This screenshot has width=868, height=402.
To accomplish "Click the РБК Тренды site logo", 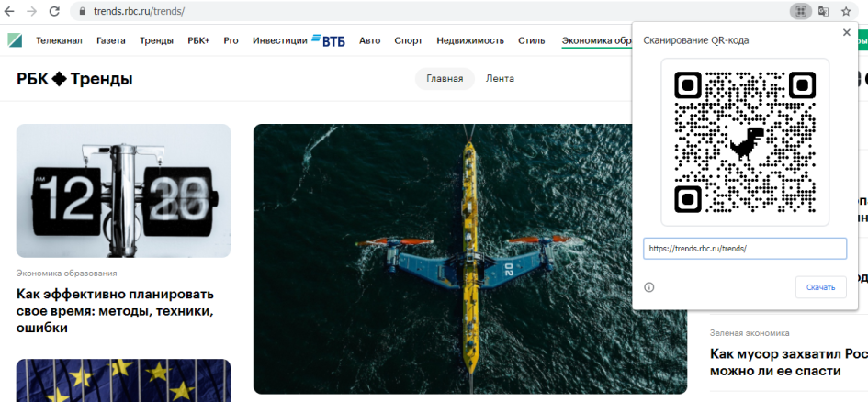I will tap(74, 79).
